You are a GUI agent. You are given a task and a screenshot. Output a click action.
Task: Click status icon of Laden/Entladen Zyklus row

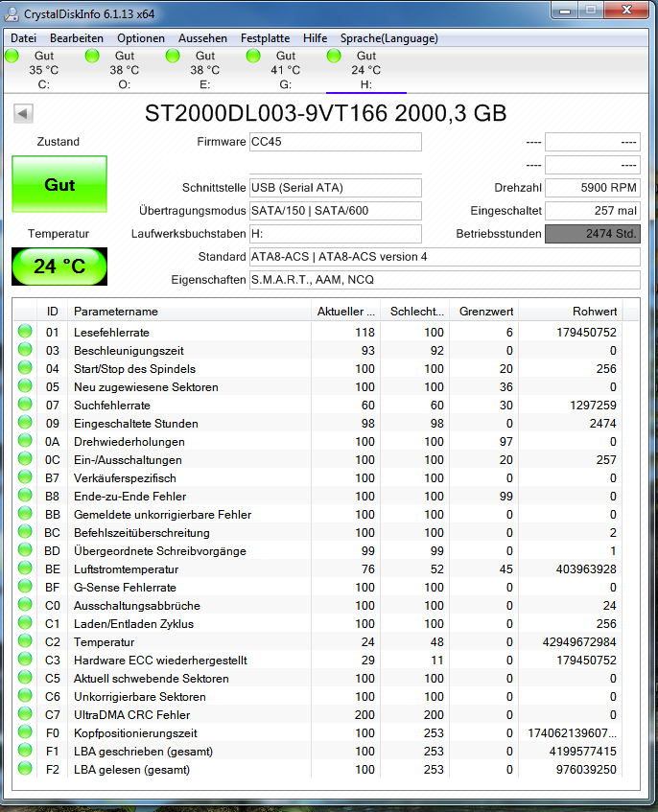tap(25, 623)
